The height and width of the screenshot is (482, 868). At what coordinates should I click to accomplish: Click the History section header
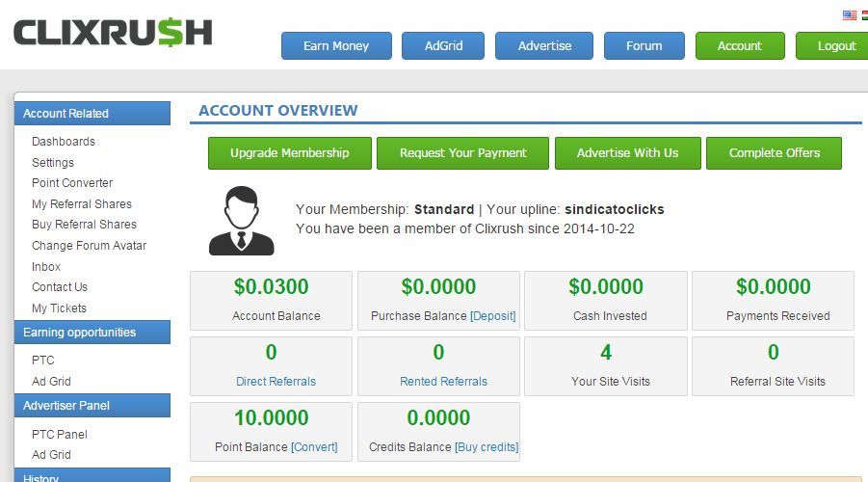click(92, 475)
